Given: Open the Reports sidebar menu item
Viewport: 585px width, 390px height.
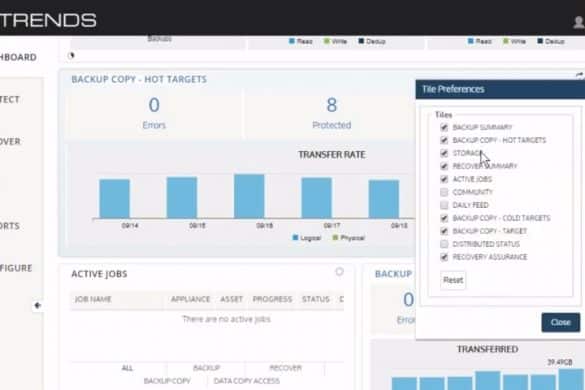Looking at the screenshot, I should tap(10, 226).
